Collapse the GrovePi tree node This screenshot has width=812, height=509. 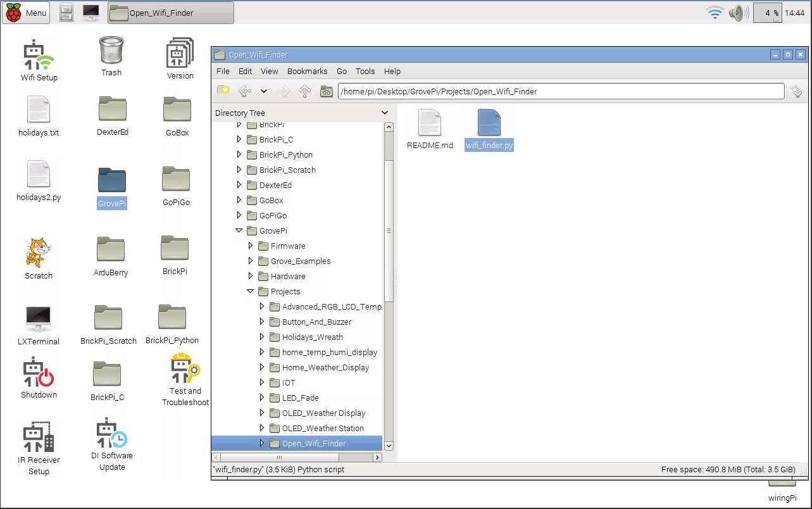(239, 230)
